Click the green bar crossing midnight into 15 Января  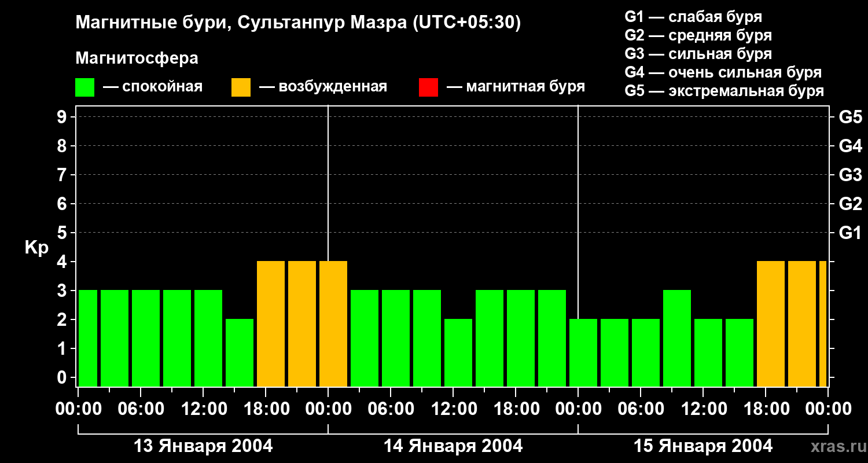coord(583,352)
